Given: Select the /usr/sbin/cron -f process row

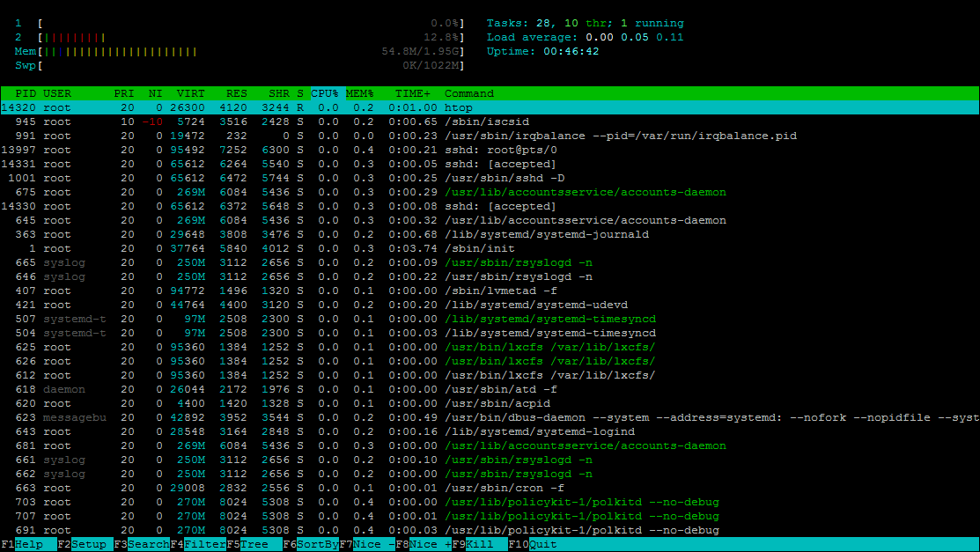Looking at the screenshot, I should [x=490, y=488].
